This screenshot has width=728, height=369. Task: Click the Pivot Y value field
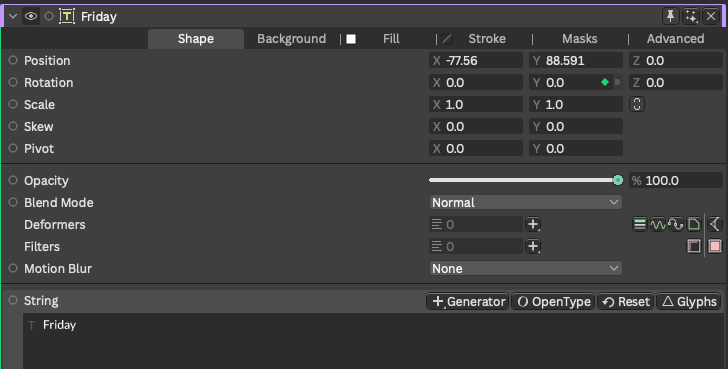576,149
